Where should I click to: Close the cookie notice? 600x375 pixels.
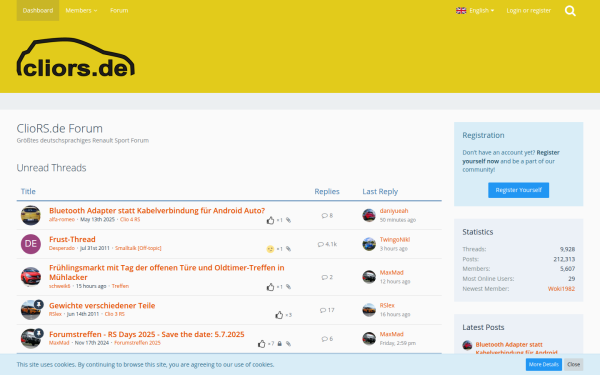pyautogui.click(x=573, y=364)
